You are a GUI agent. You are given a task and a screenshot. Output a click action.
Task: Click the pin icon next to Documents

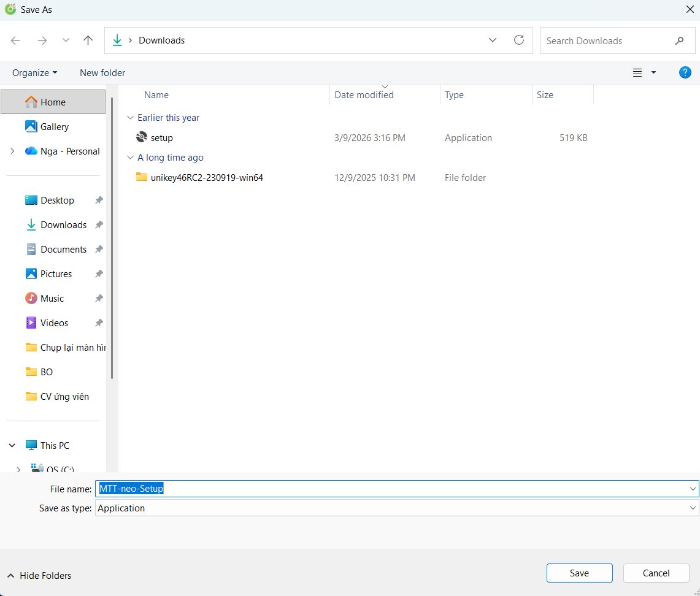click(x=99, y=250)
